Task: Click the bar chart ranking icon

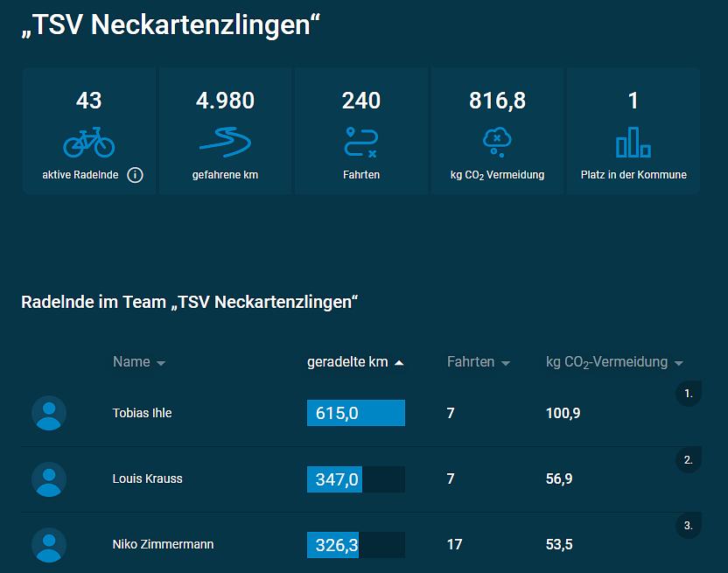Action: coord(633,141)
